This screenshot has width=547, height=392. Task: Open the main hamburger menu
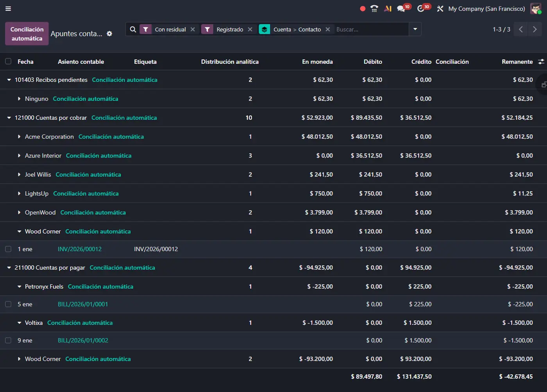pos(8,9)
